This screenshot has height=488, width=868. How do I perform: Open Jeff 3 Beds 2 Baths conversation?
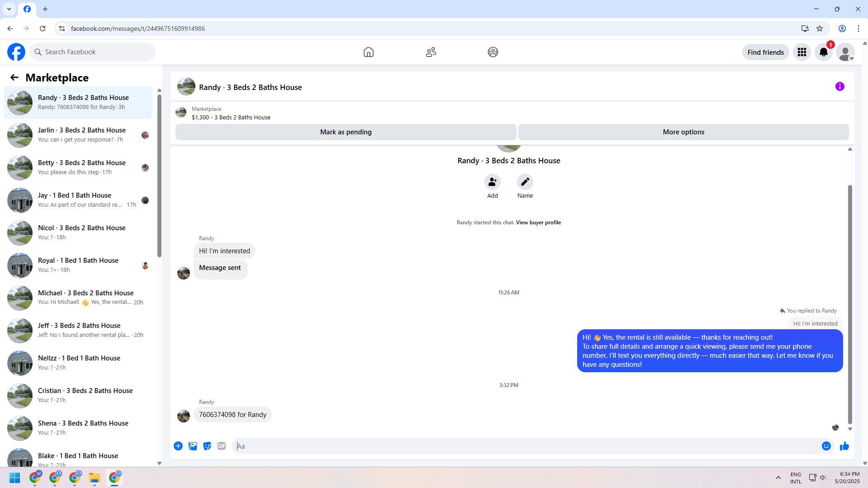(x=78, y=330)
